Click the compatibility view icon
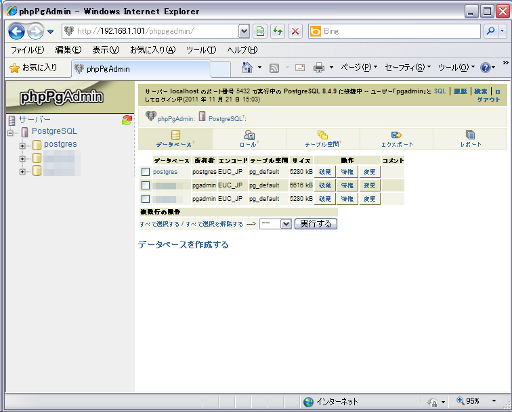 (260, 31)
